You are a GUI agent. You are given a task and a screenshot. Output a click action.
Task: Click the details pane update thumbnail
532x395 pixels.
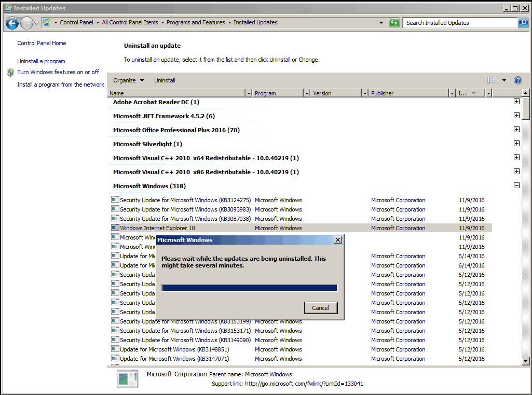[128, 379]
